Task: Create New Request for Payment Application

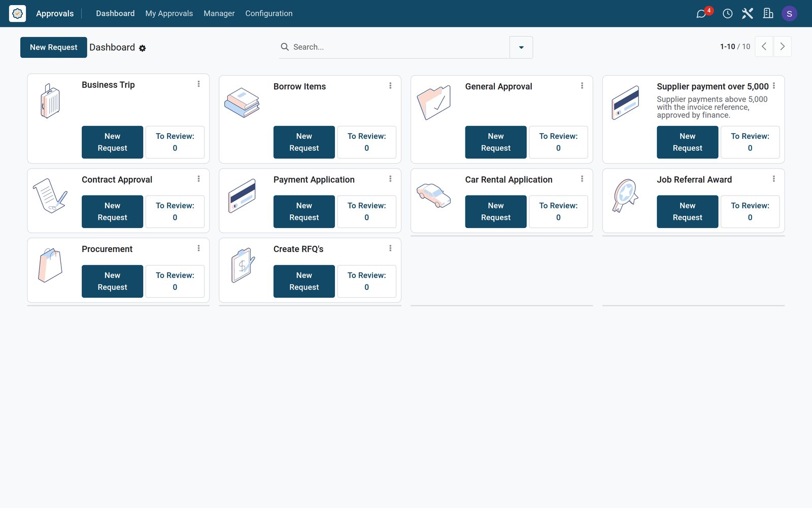Action: click(304, 212)
